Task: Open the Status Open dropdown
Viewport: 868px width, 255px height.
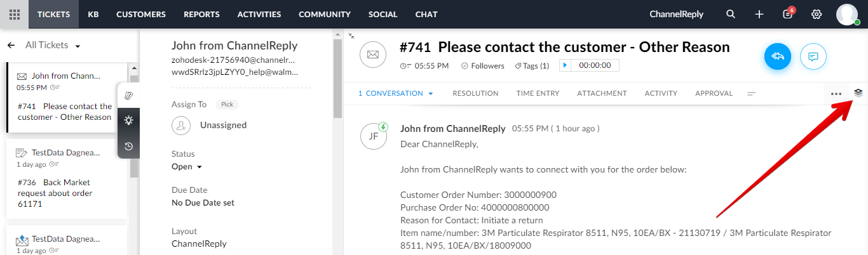Action: pyautogui.click(x=187, y=167)
